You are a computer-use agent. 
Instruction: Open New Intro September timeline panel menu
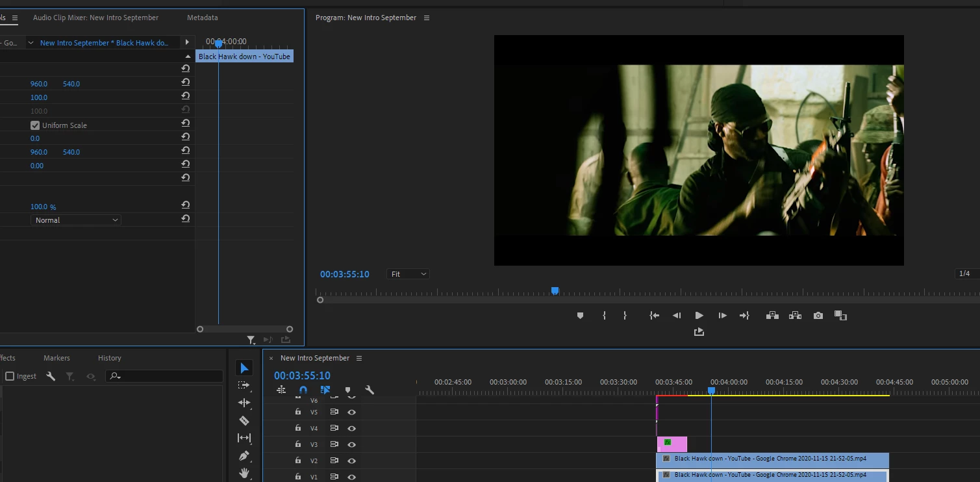point(359,358)
